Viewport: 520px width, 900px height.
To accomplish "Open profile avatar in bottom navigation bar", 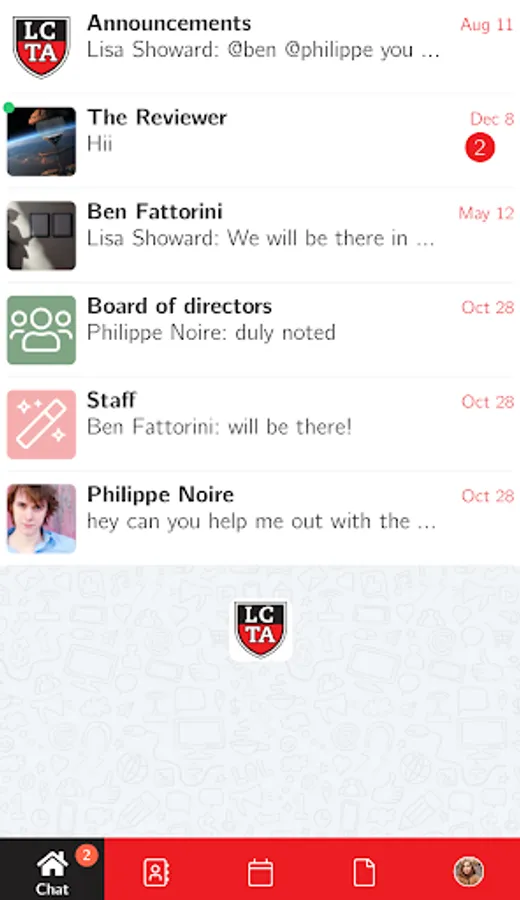I will click(468, 872).
